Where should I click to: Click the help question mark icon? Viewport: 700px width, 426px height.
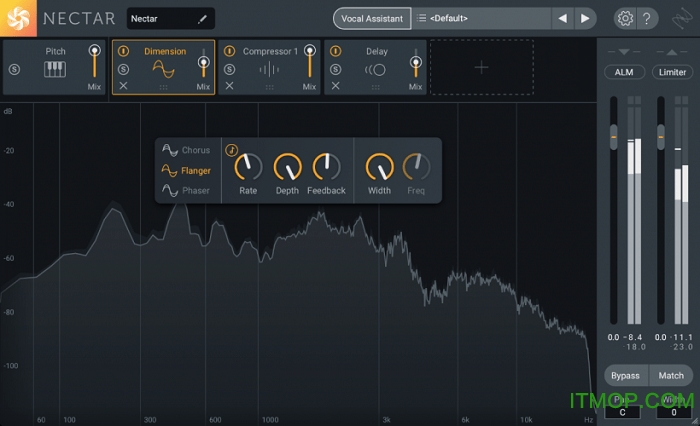point(648,18)
